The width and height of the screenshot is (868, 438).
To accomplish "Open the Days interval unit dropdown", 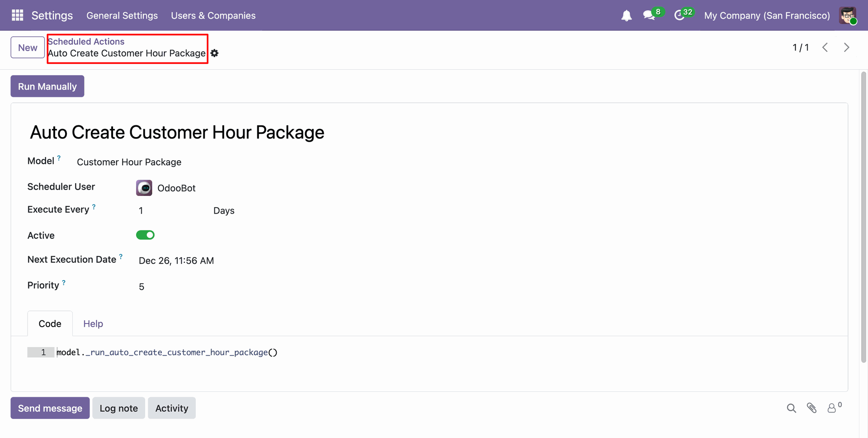I will [x=224, y=211].
